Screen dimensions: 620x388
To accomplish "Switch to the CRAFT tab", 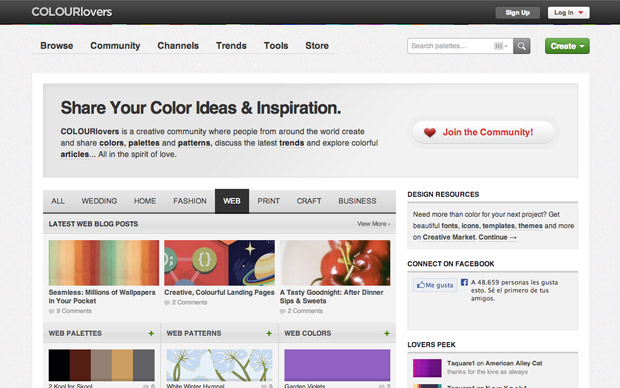I will click(309, 201).
